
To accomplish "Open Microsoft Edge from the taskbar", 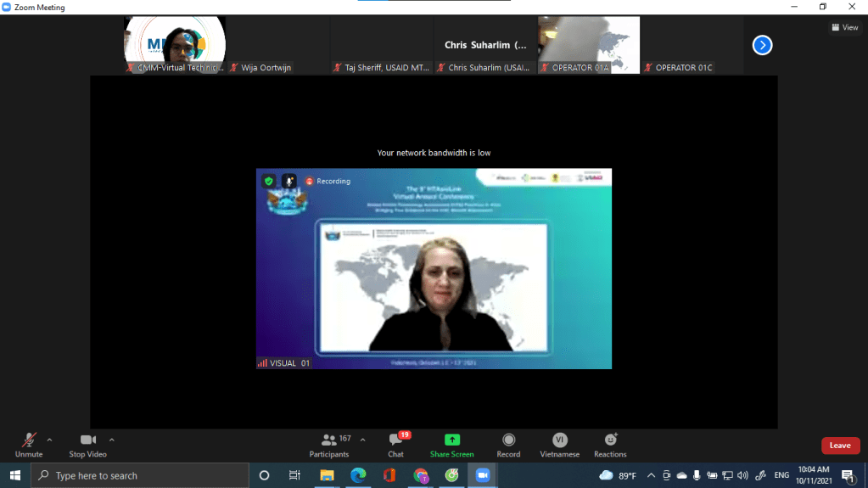I will [358, 475].
